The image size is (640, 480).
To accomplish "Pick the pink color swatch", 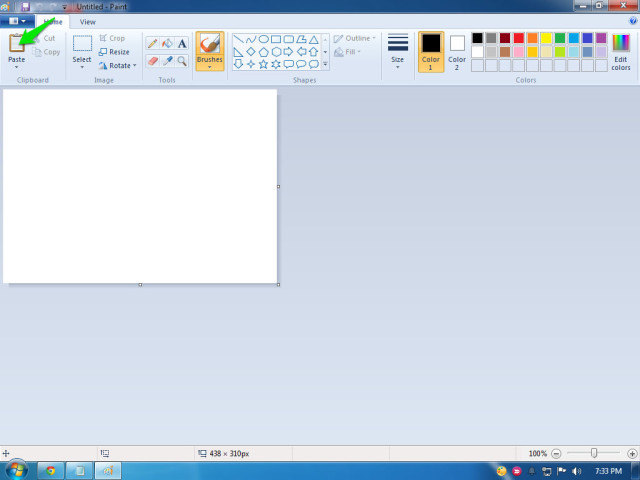I will [519, 52].
